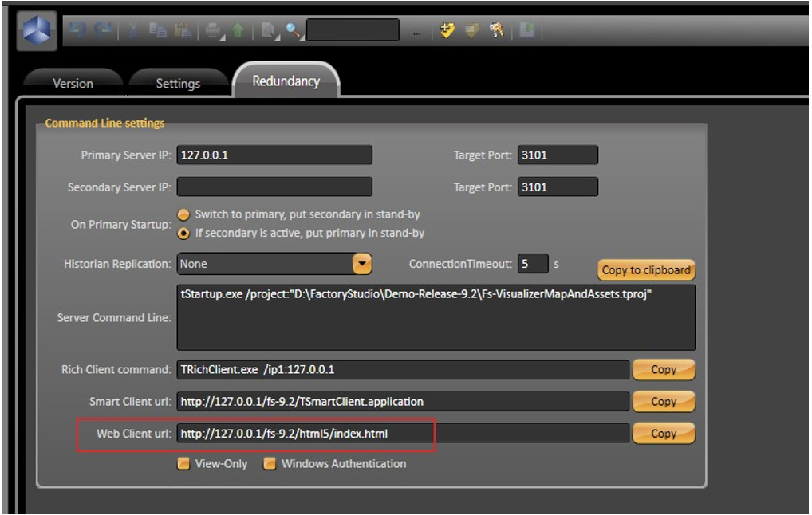The height and width of the screenshot is (515, 812).
Task: Click the Cut scissors icon
Action: (x=133, y=30)
